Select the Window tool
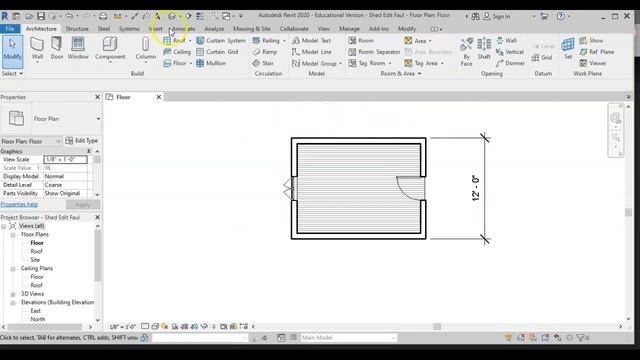 (78, 49)
